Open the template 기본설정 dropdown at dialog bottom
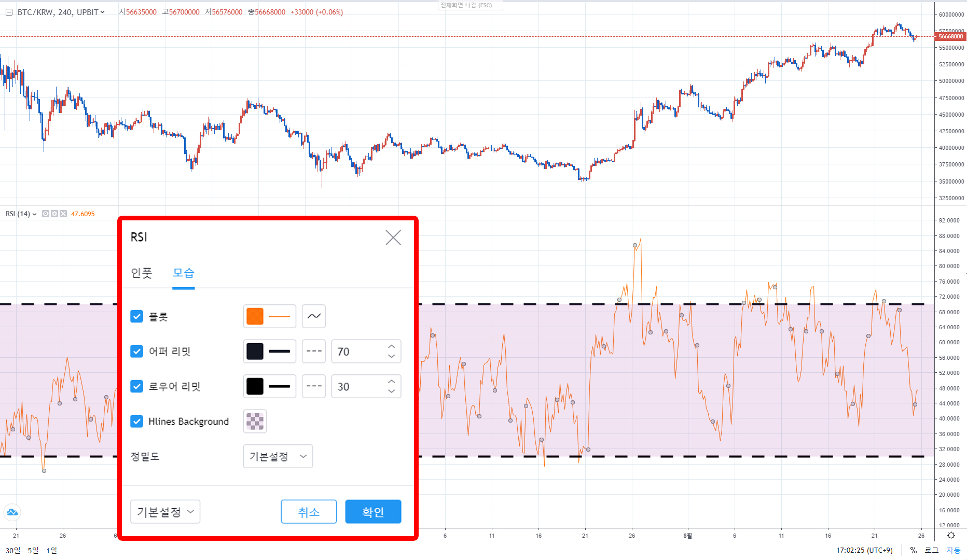967x560 pixels. coord(165,512)
